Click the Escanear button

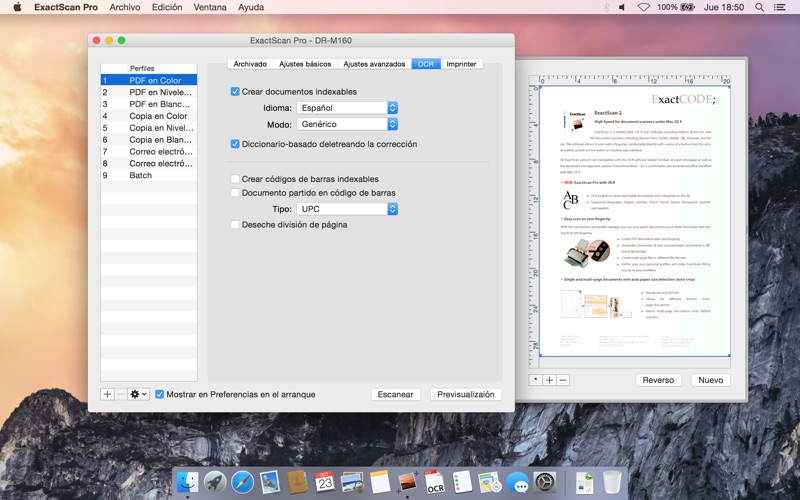[x=395, y=394]
